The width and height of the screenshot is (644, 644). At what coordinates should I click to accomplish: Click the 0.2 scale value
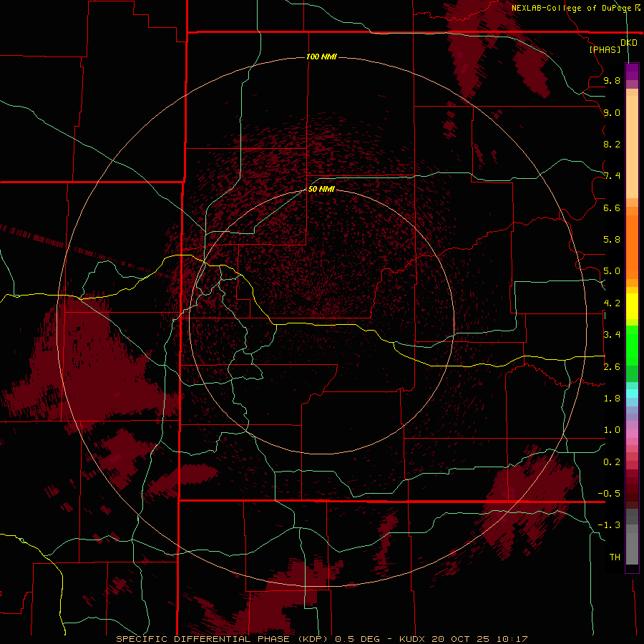[612, 462]
